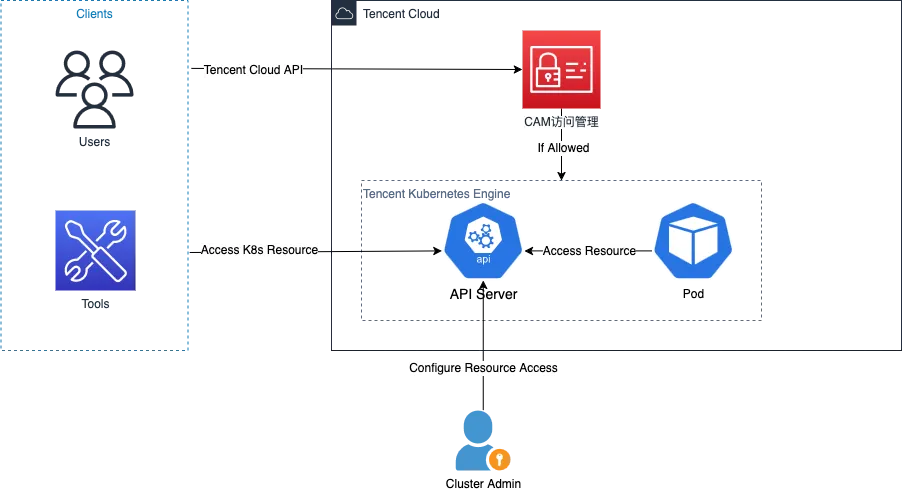The width and height of the screenshot is (902, 492).
Task: Select the blue Tools wrench icon
Action: tap(95, 250)
